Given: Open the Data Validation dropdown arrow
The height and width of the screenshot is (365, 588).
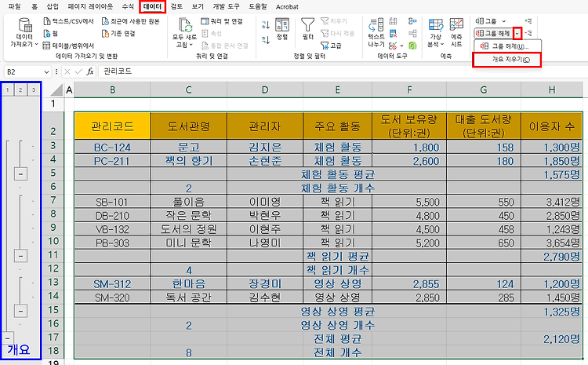Looking at the screenshot, I should 401,46.
